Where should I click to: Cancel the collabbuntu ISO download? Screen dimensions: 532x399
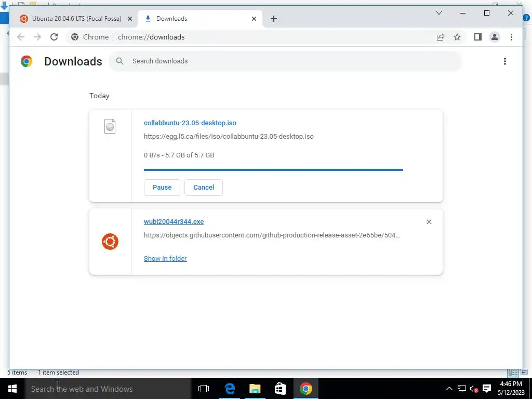pos(204,187)
